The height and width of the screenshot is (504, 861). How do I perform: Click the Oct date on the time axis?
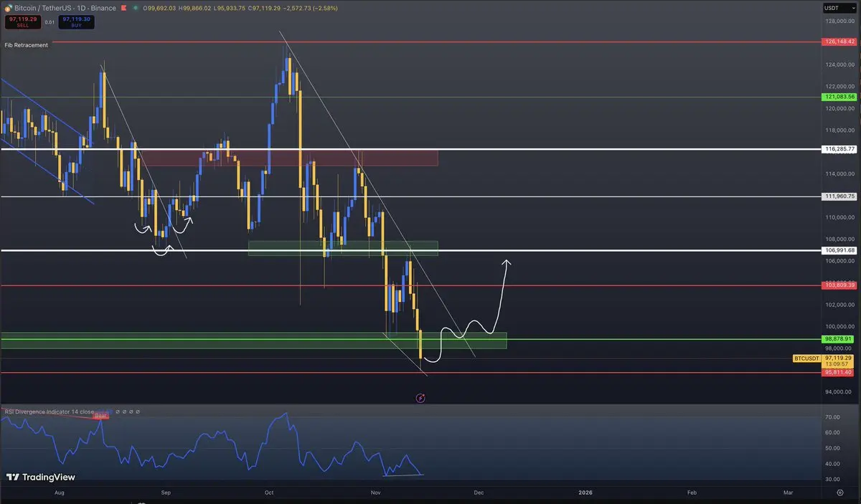point(269,493)
